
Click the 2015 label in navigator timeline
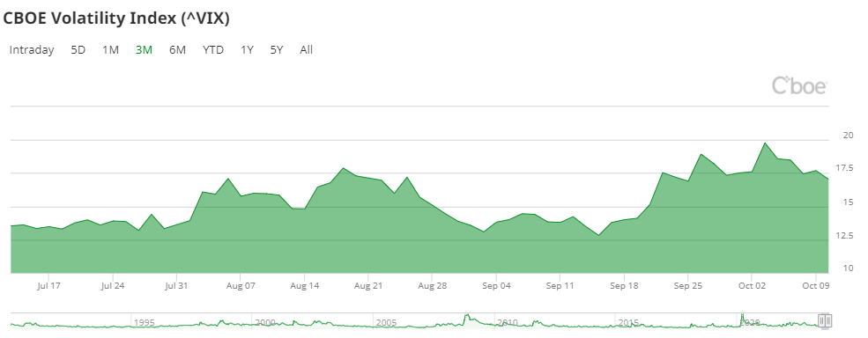click(628, 322)
